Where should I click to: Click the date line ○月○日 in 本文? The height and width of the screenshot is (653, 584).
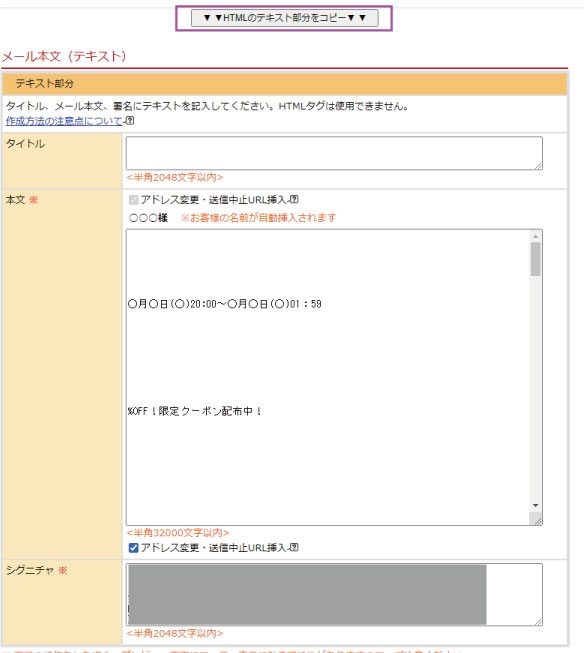[225, 304]
